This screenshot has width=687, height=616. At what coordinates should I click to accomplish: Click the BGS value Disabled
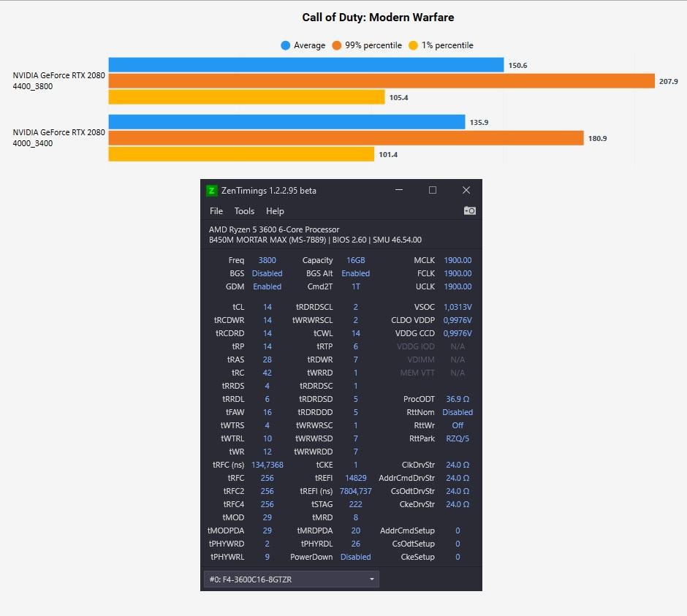pos(267,273)
